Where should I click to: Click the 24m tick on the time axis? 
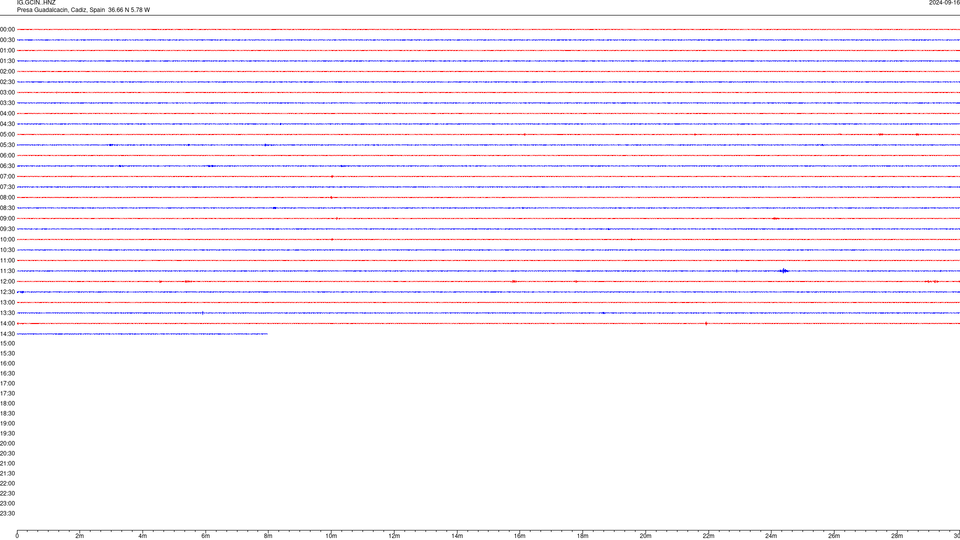771,536
